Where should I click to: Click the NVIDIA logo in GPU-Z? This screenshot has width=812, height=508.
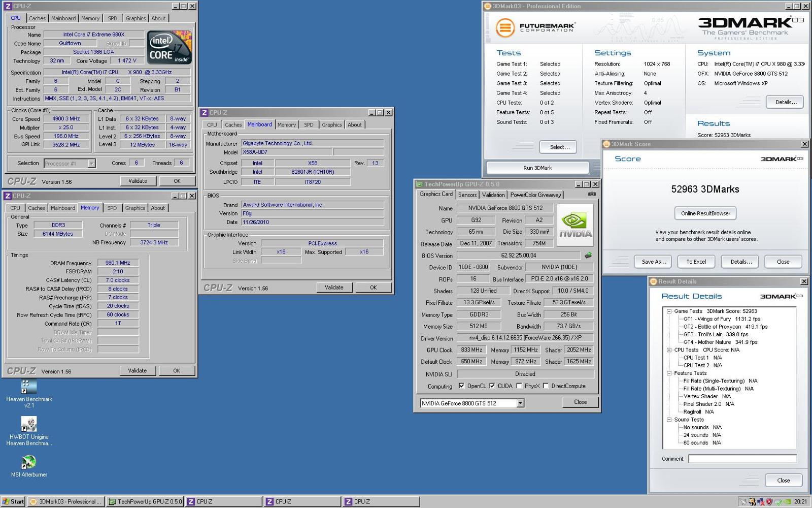click(575, 226)
